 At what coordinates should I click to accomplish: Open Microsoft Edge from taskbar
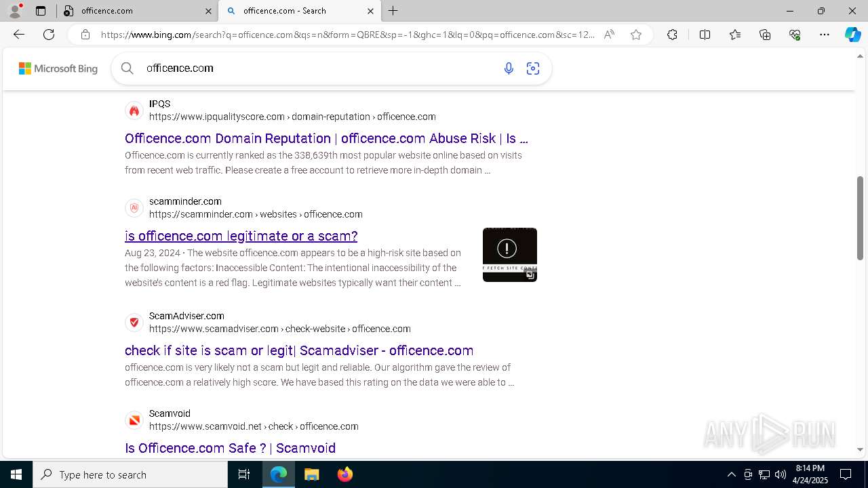coord(279,474)
